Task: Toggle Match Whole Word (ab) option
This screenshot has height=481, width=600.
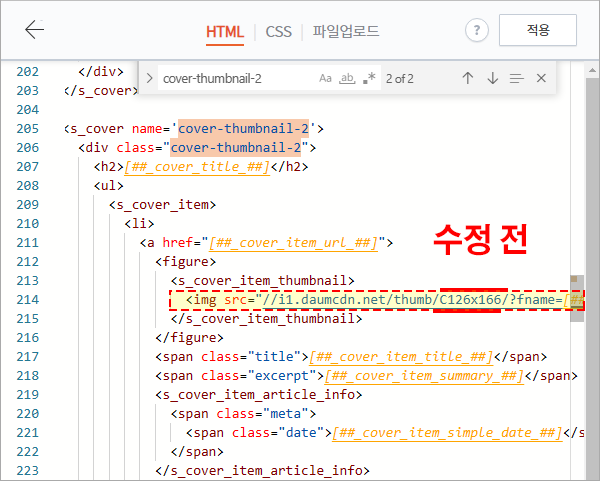Action: (347, 78)
